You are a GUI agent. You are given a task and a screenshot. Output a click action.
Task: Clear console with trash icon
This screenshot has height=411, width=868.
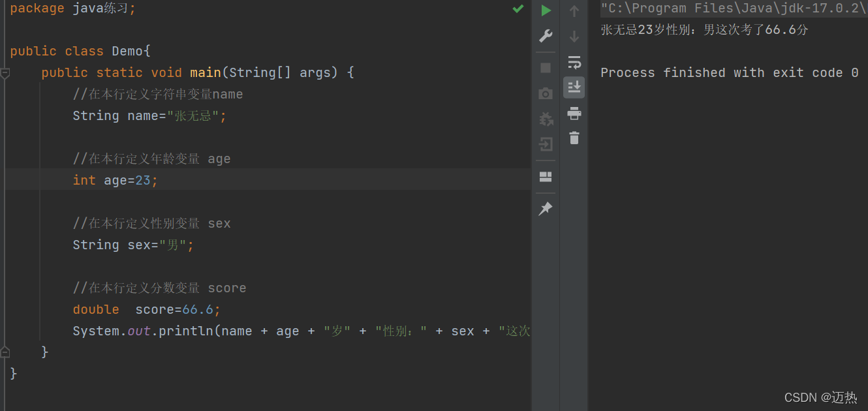tap(574, 138)
